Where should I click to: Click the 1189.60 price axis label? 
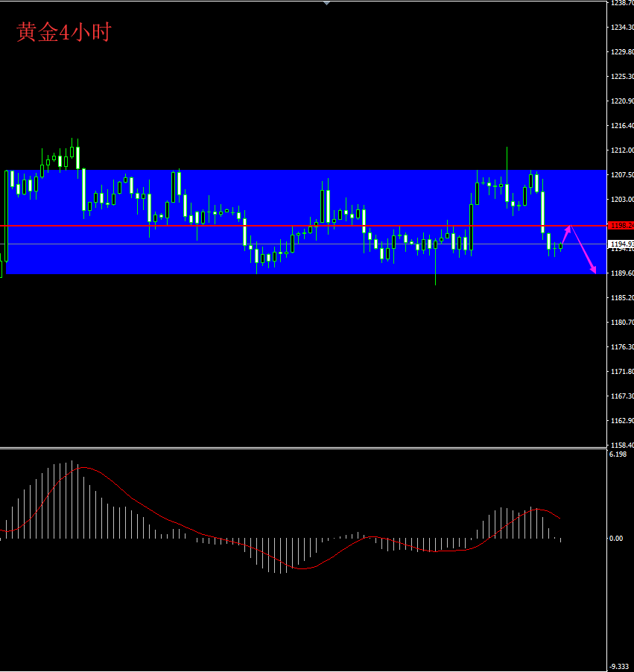pos(622,273)
